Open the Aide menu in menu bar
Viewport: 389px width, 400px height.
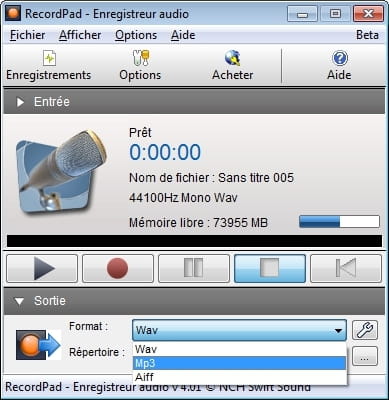pyautogui.click(x=183, y=35)
